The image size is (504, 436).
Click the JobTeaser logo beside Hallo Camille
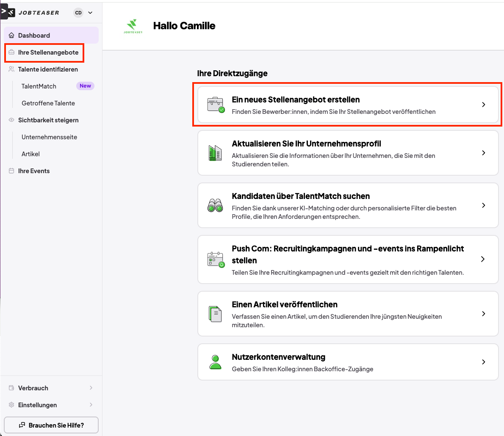[x=133, y=26]
